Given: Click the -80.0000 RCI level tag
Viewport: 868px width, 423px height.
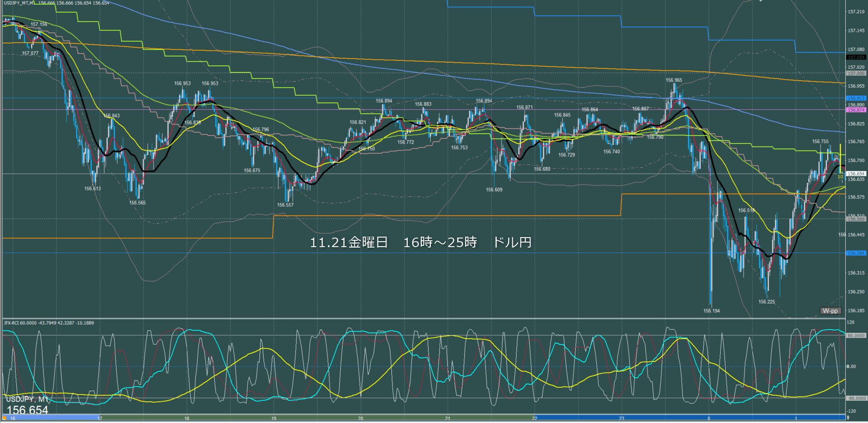Looking at the screenshot, I should [856, 399].
